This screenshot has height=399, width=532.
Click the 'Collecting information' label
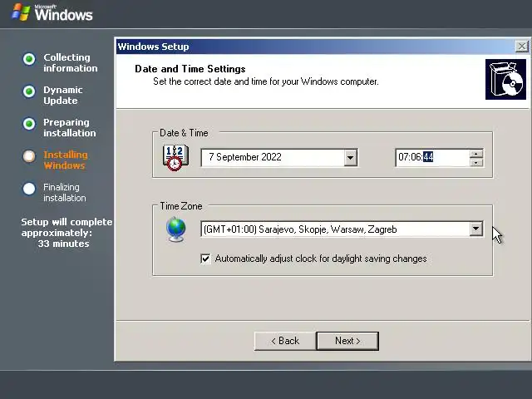tap(70, 63)
